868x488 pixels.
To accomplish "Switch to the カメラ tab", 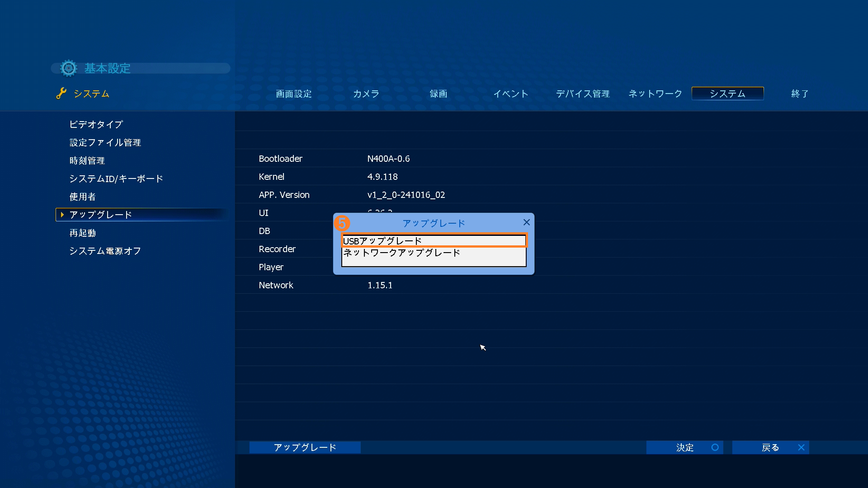I will tap(366, 94).
